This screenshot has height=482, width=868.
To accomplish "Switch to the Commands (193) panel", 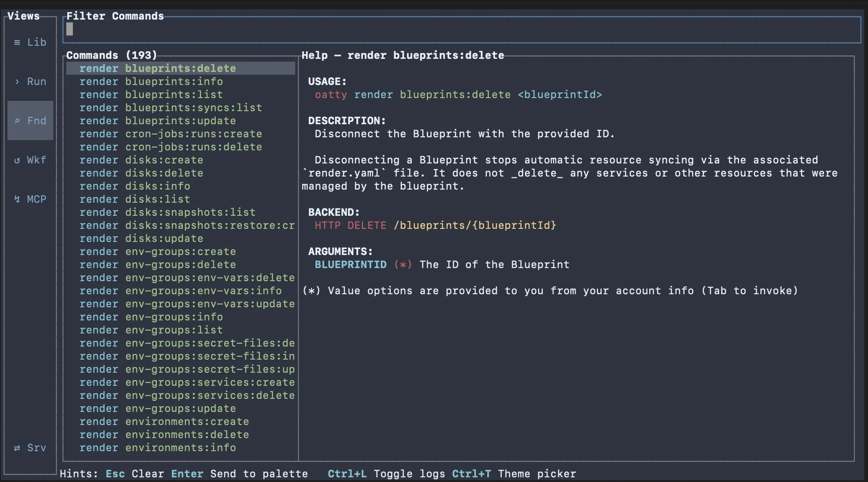I will 112,55.
